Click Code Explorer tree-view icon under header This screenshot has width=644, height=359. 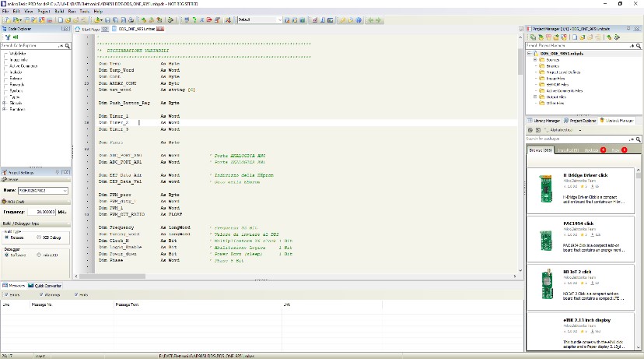pyautogui.click(x=8, y=37)
